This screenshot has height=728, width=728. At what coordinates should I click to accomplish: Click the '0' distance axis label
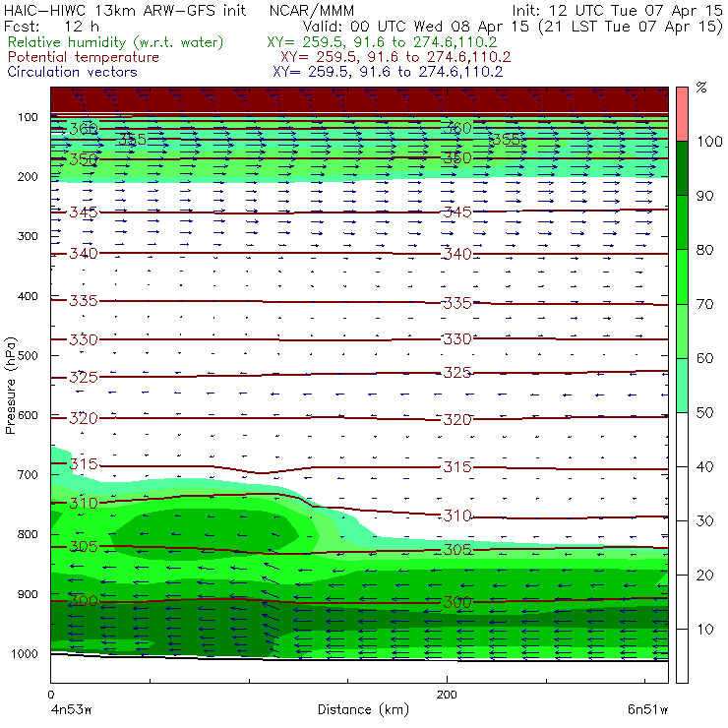point(50,695)
